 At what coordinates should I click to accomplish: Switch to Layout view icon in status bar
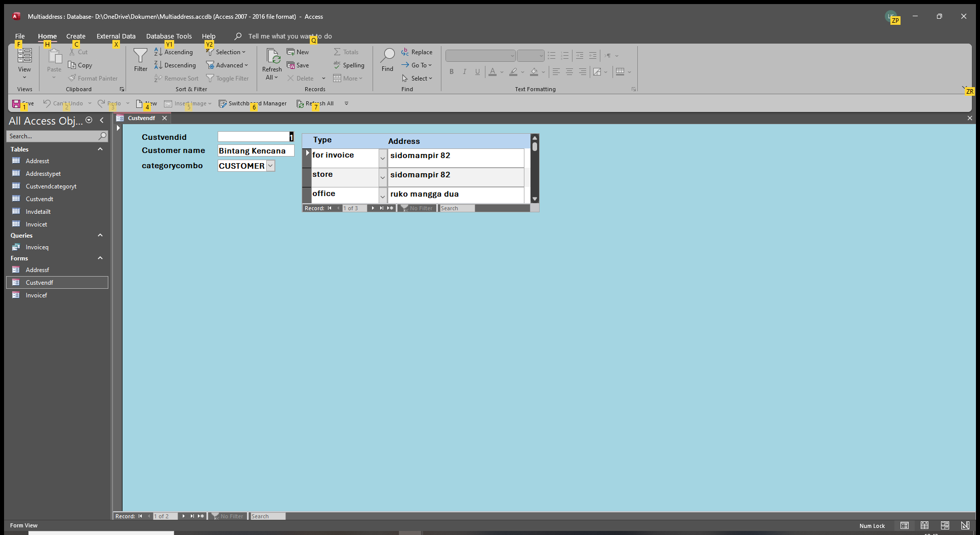[x=945, y=525]
